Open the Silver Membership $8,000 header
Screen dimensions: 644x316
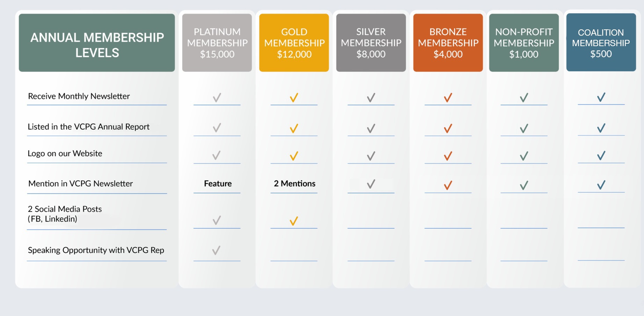pos(371,43)
